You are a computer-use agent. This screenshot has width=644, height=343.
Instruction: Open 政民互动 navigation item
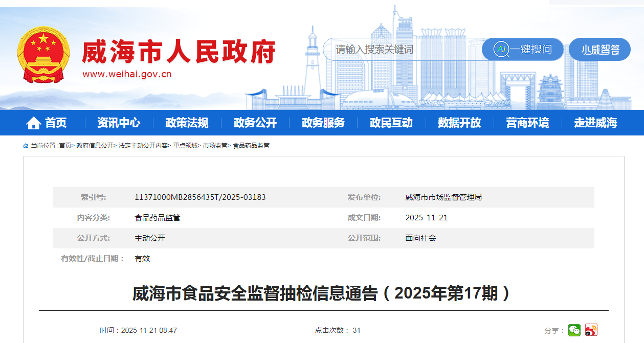point(391,123)
